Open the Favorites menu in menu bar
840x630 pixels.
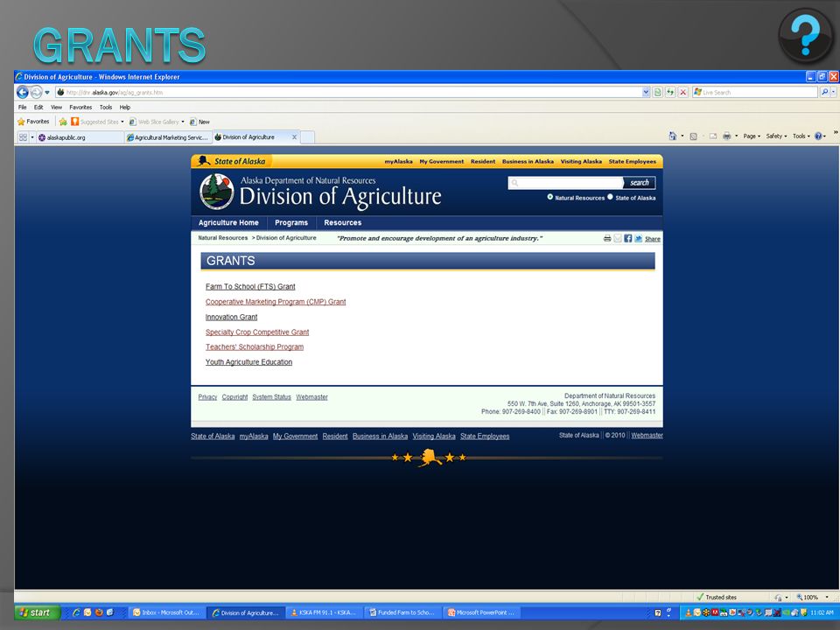point(80,107)
